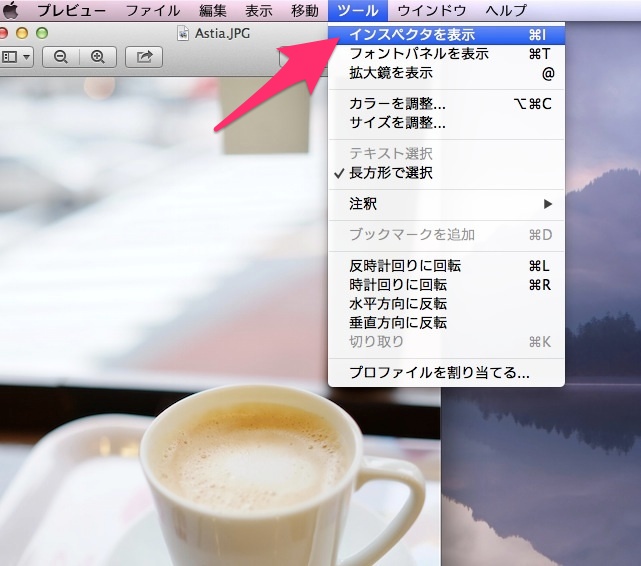The height and width of the screenshot is (566, 641).
Task: Open the 編集 menu
Action: click(213, 10)
